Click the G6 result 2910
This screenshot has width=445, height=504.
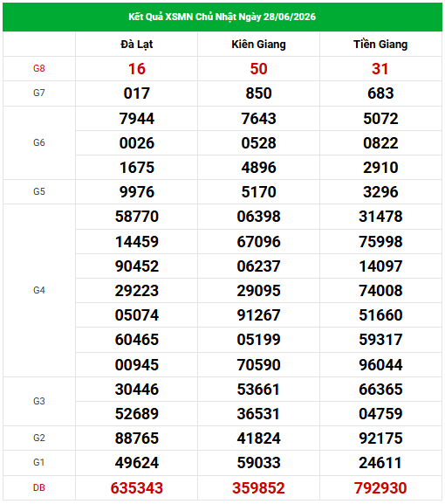380,168
